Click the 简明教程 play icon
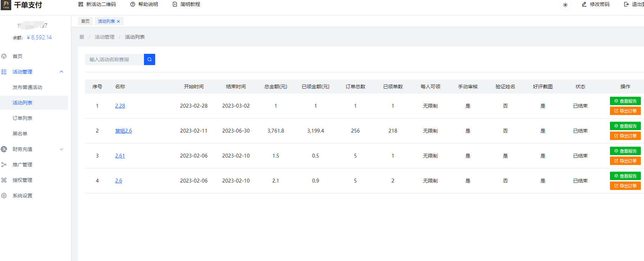 (x=175, y=4)
